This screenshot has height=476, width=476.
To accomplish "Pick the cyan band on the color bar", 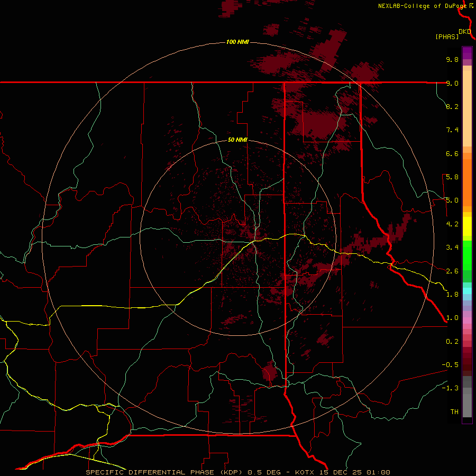I will tap(467, 291).
